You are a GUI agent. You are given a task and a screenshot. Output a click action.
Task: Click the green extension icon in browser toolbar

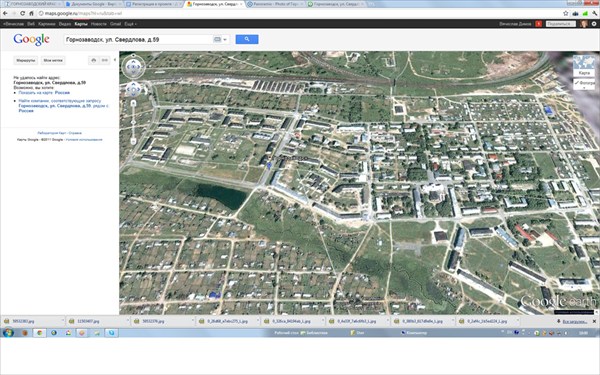pos(585,13)
